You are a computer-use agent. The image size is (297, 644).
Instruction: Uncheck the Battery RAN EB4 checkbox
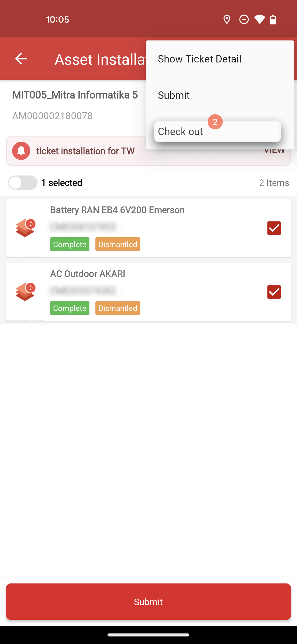[274, 228]
